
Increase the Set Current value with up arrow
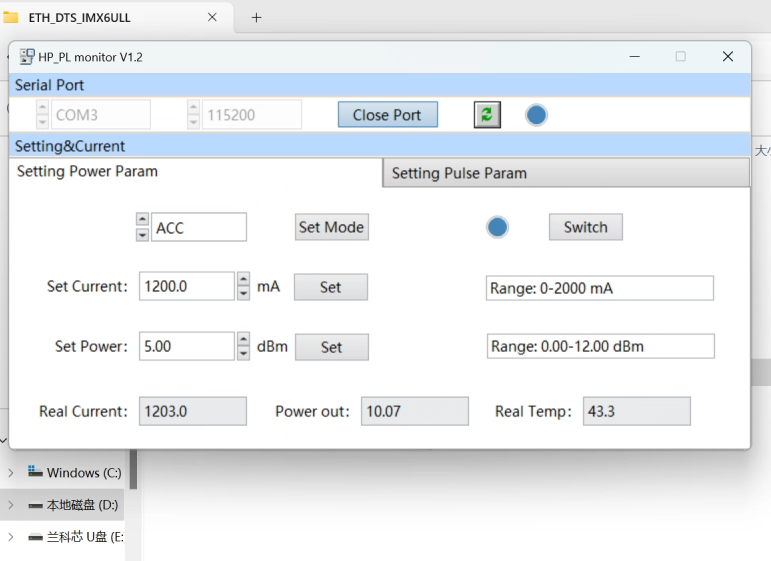coord(243,280)
